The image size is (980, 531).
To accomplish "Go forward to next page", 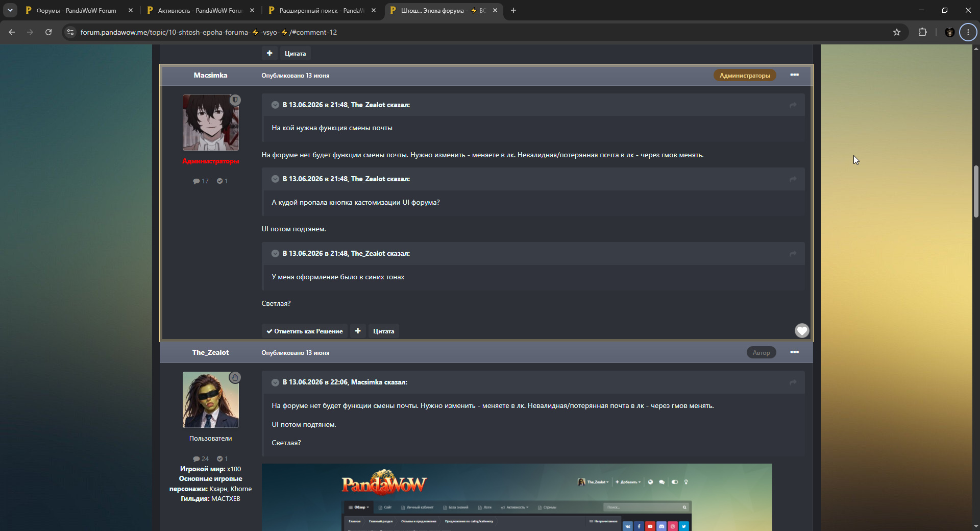I will click(x=30, y=32).
